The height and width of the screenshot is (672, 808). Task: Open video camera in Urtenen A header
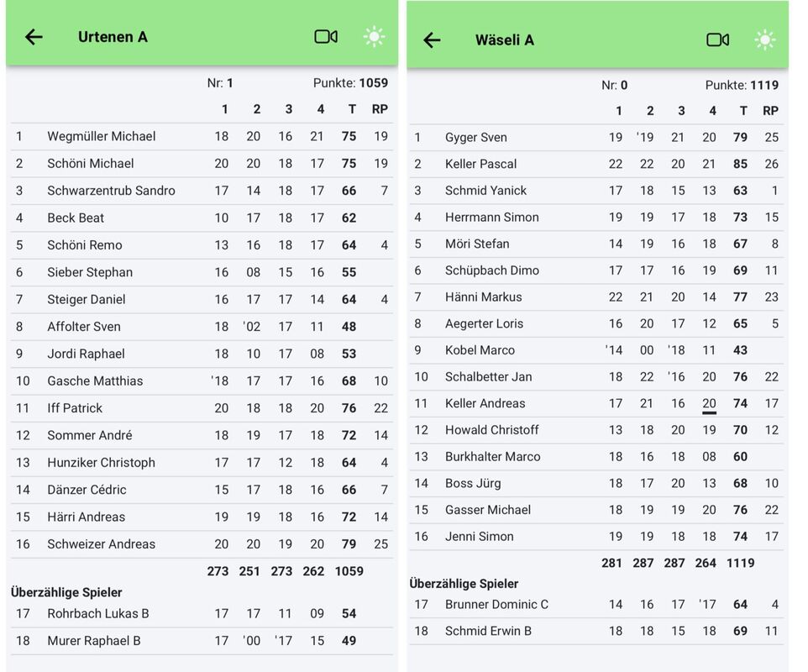(326, 37)
